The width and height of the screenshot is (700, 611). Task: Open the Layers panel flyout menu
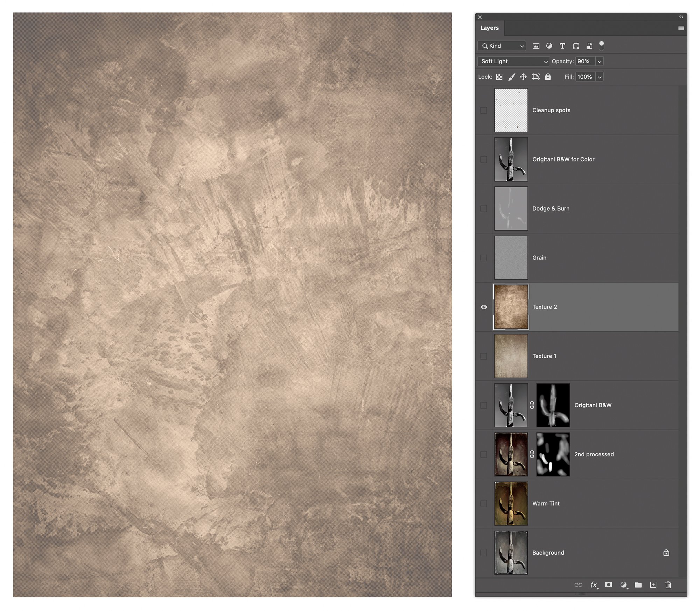[x=681, y=28]
